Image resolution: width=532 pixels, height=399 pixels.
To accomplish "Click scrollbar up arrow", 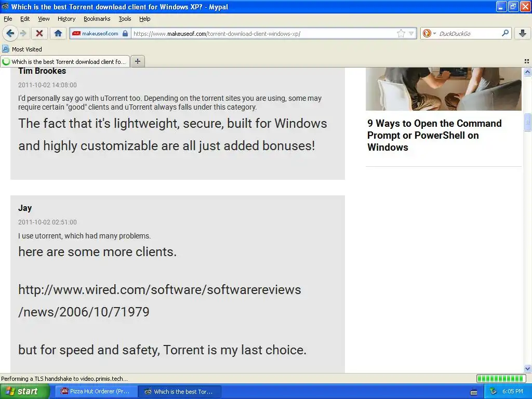I will point(527,72).
